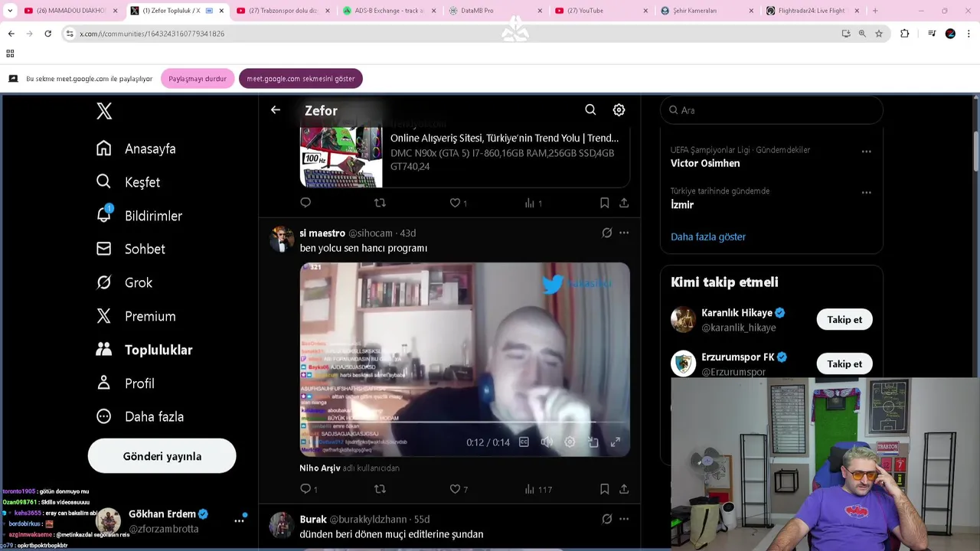Reply to trend ad post above si maestro
The height and width of the screenshot is (551, 980).
tap(305, 203)
